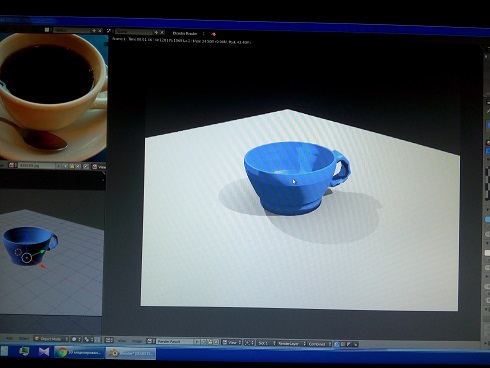The image size is (490, 368).
Task: Open the Image menu in image editor
Action: click(x=137, y=341)
